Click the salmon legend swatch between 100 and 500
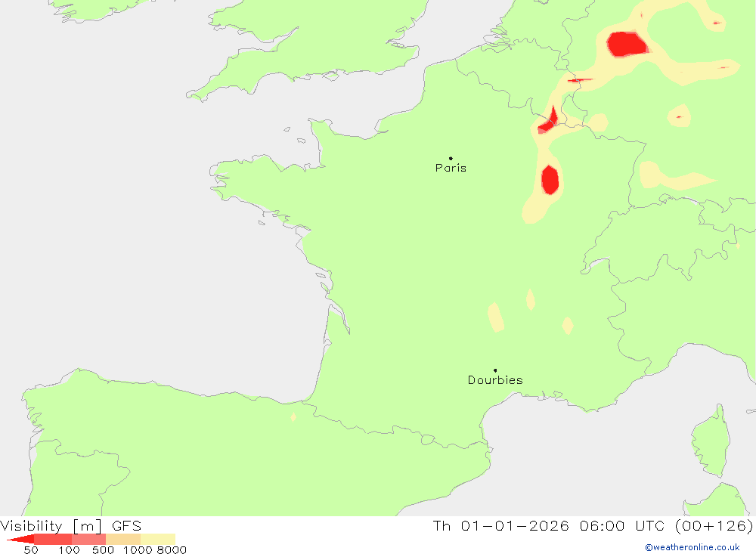 (x=88, y=539)
